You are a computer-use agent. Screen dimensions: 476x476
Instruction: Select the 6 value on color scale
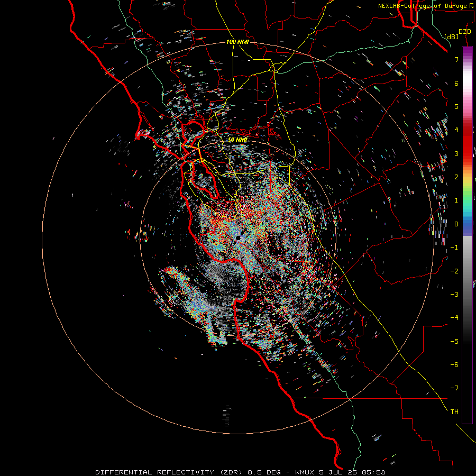pyautogui.click(x=456, y=83)
